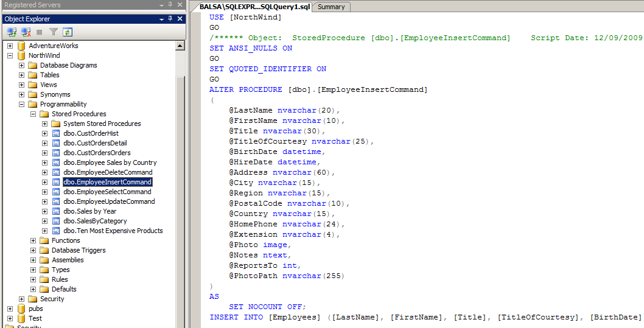644x328 pixels.
Task: Click the @LastName nvarchar(20) parameter line
Action: click(x=285, y=110)
